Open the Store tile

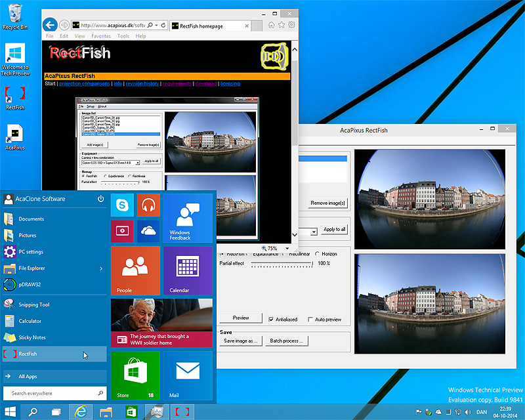click(135, 375)
